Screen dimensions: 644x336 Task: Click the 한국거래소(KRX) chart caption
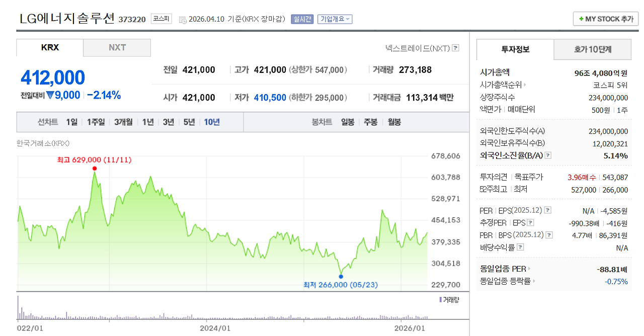coord(42,143)
